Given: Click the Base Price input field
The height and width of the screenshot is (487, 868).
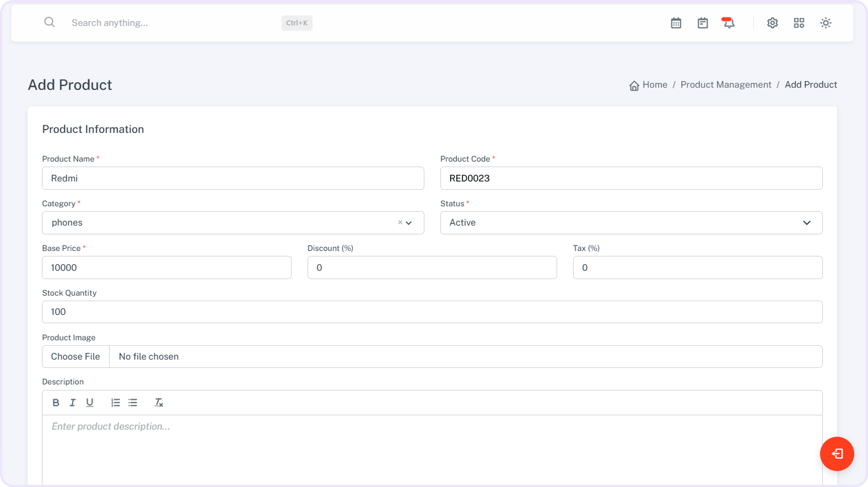Looking at the screenshot, I should (x=166, y=267).
